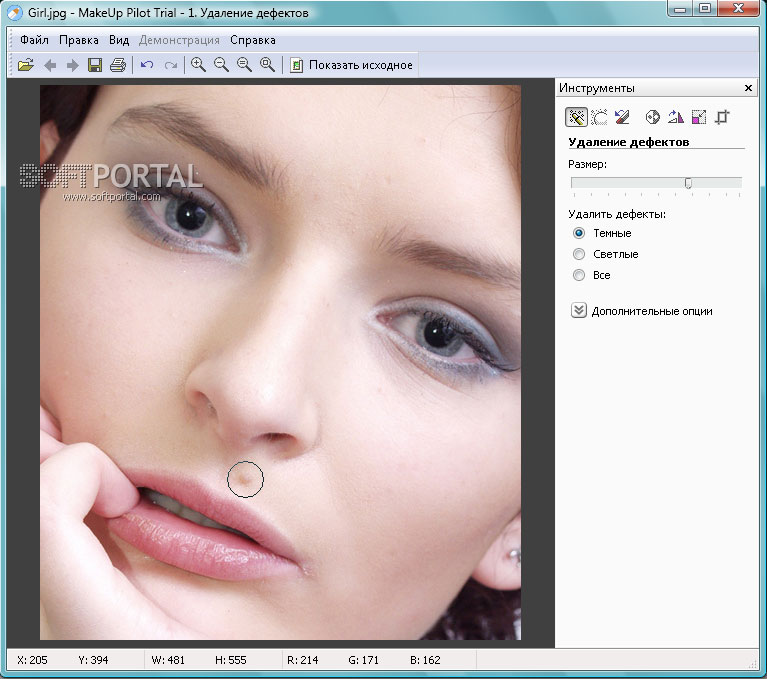Viewport: 767px width, 679px height.
Task: Close the Инструменты panel
Action: 748,88
